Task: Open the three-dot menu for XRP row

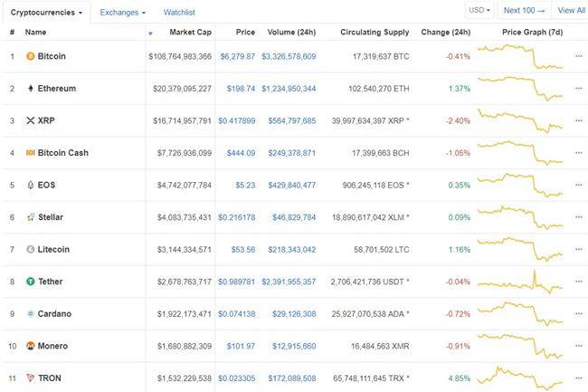Action: 579,120
